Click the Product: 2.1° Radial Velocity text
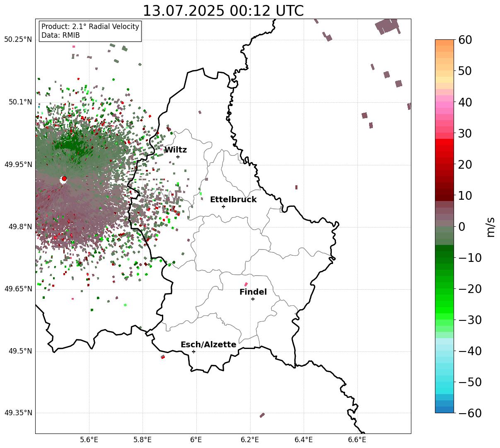 coord(90,27)
